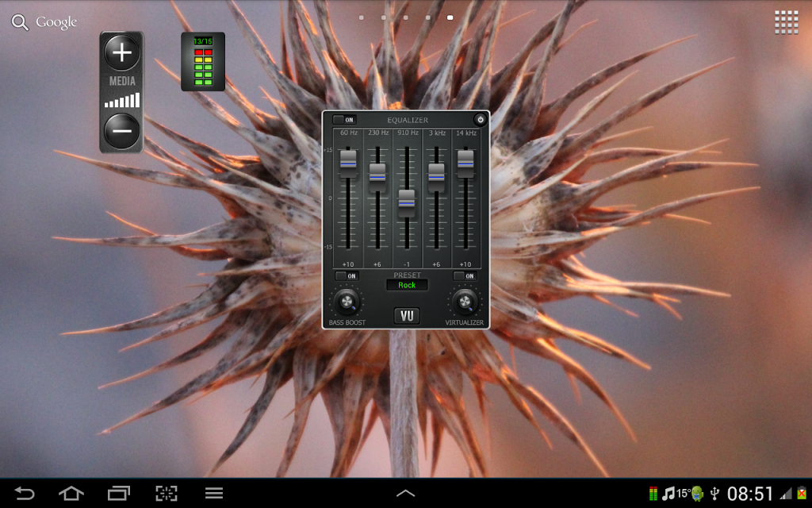This screenshot has height=508, width=812.
Task: Tap the media volume plus button
Action: [121, 53]
